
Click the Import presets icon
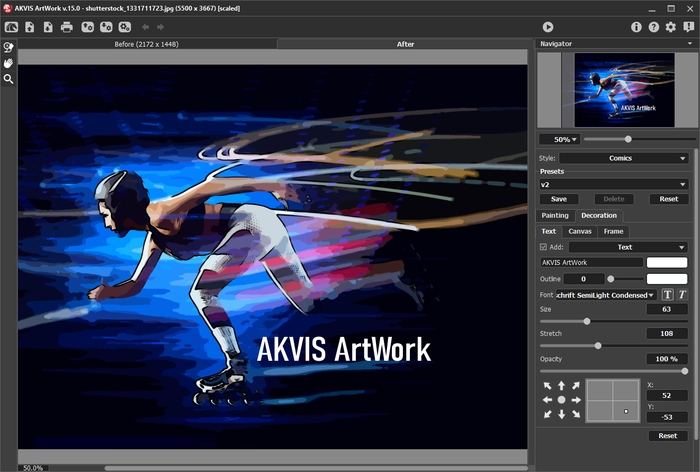88,27
